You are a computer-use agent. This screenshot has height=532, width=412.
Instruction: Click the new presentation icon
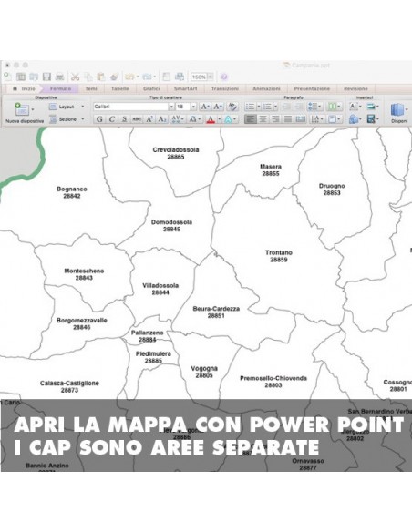click(7, 77)
